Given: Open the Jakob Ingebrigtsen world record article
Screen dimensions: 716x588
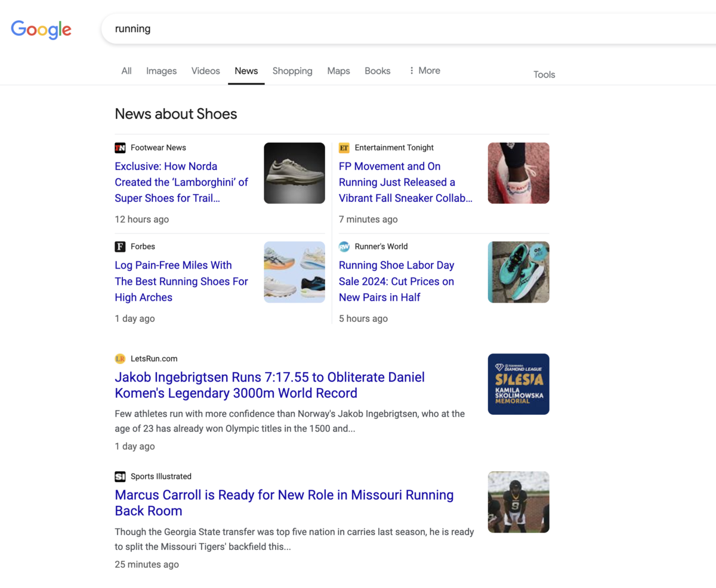Looking at the screenshot, I should (269, 385).
